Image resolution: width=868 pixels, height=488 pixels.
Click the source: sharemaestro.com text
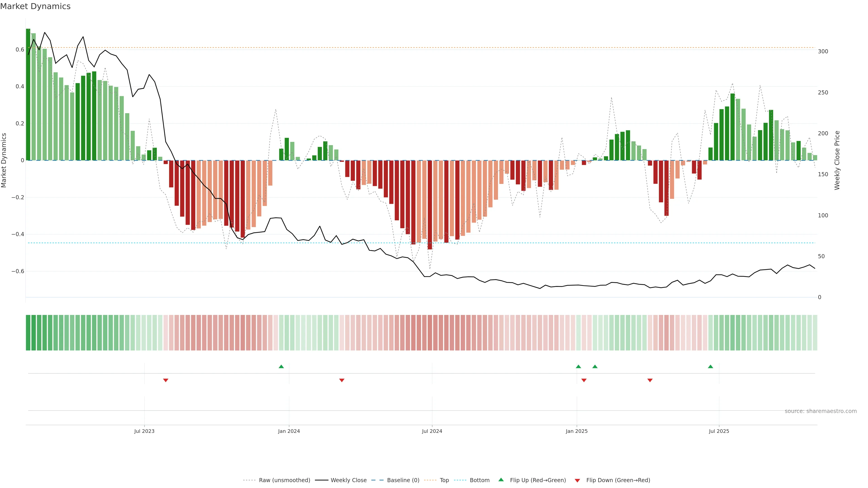tap(821, 411)
